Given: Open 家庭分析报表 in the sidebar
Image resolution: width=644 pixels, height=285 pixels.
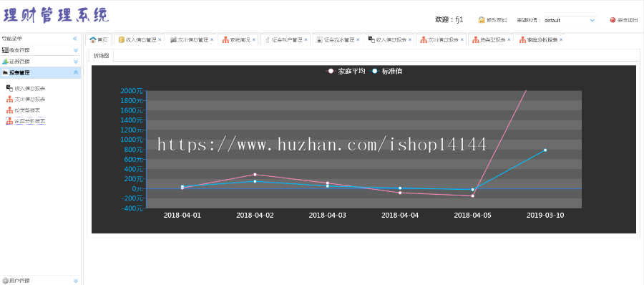Looking at the screenshot, I should pos(26,121).
